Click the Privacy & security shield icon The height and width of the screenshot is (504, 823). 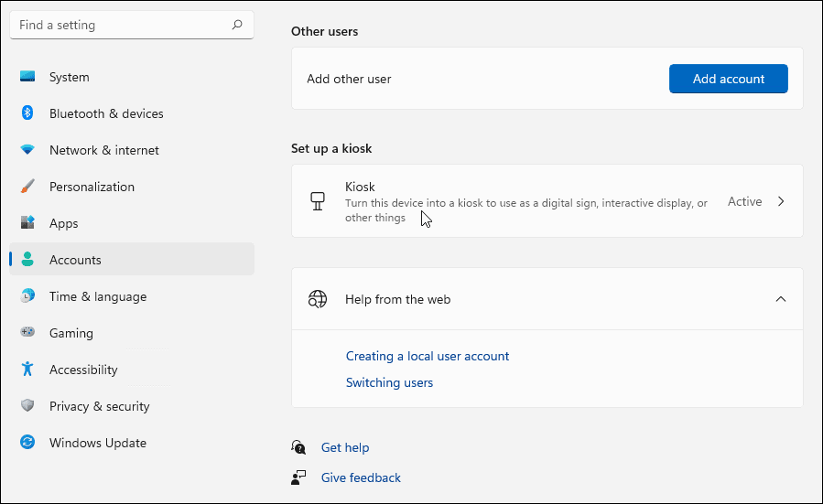pyautogui.click(x=27, y=406)
